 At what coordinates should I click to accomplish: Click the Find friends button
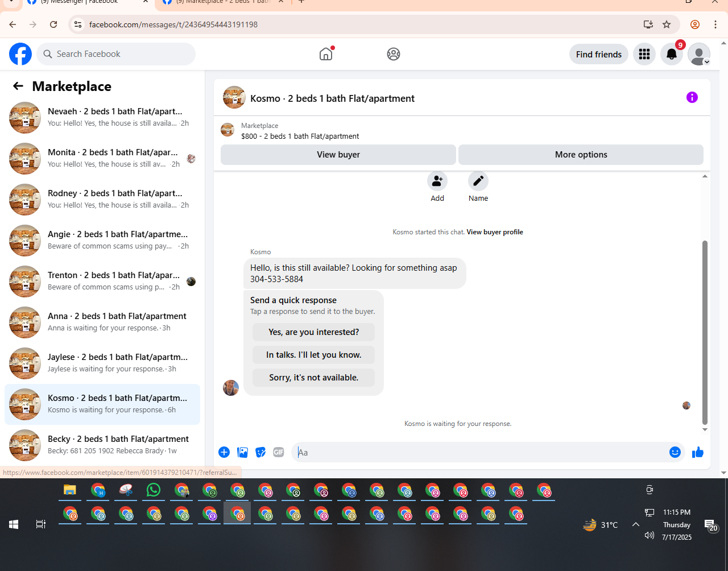599,54
